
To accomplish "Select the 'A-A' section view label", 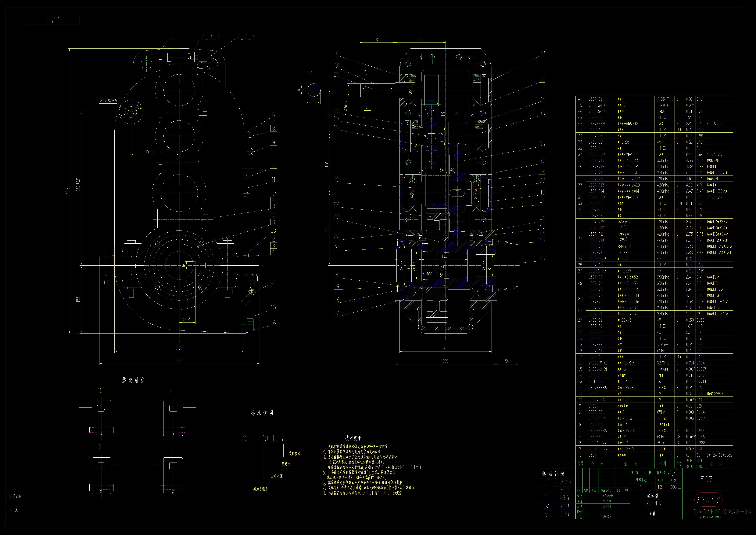I will [310, 73].
